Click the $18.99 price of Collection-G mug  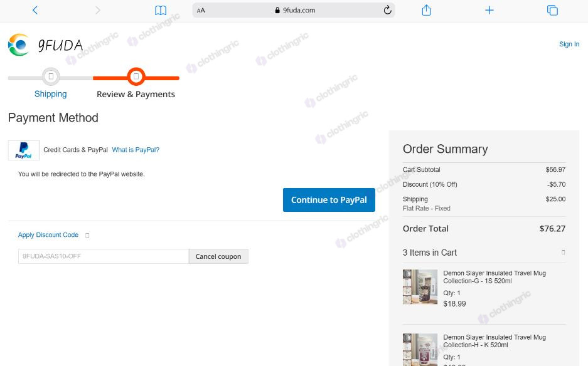coord(454,304)
